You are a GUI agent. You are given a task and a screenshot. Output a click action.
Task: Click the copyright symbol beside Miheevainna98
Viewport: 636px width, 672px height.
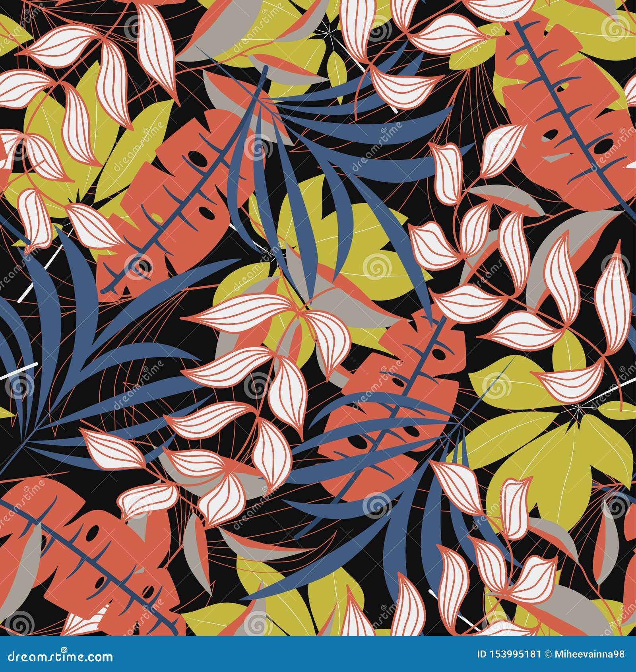[x=548, y=654]
